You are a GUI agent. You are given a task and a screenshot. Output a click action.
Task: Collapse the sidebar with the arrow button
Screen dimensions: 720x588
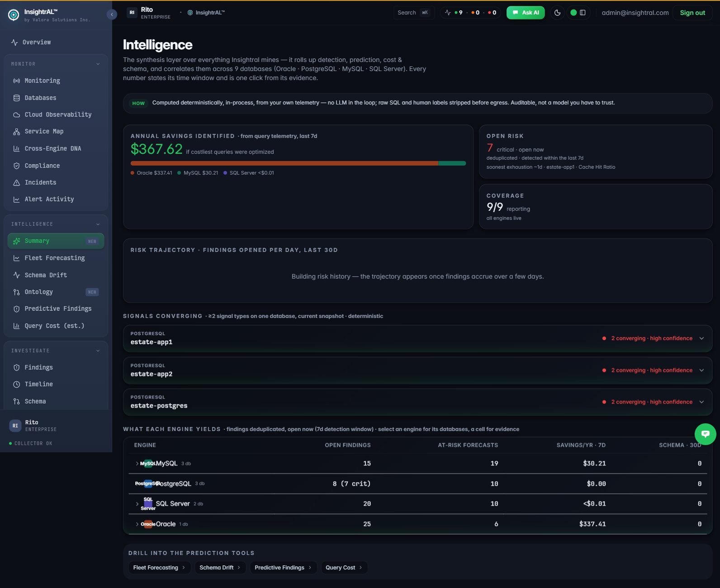[112, 14]
